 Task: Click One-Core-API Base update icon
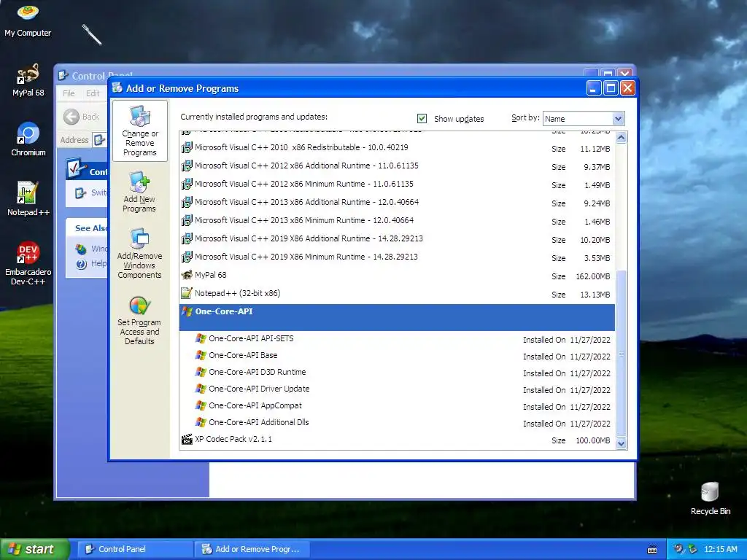(201, 356)
